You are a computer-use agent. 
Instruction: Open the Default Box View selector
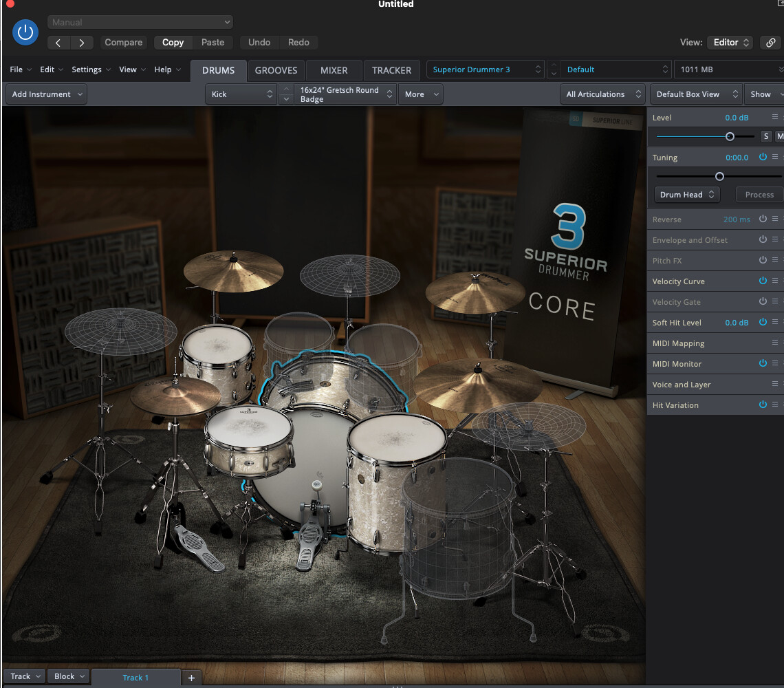[697, 94]
